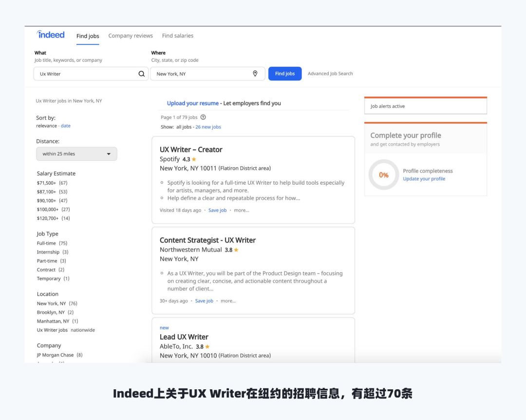Filter by salary $71,500+

(52, 183)
